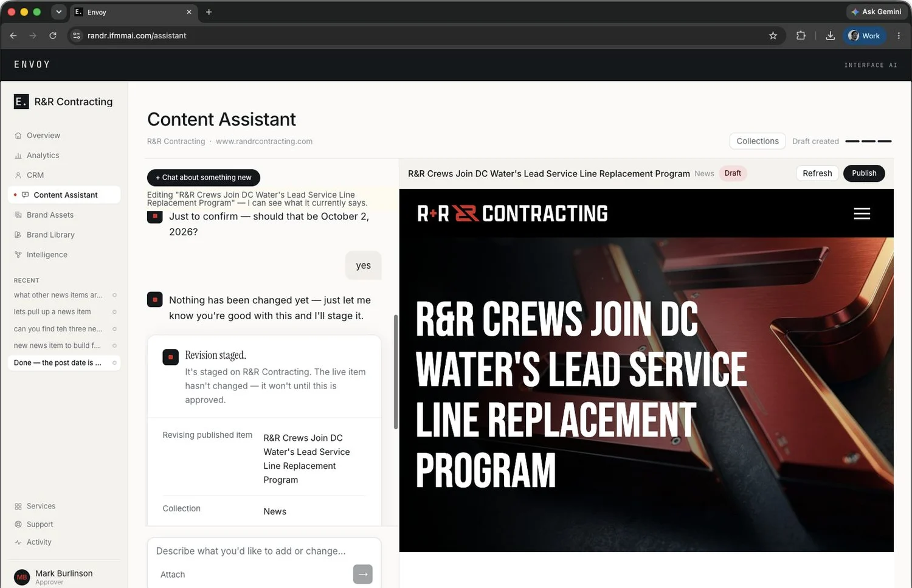Click the www.randrcontracting.com link
The width and height of the screenshot is (912, 588).
pyautogui.click(x=264, y=141)
